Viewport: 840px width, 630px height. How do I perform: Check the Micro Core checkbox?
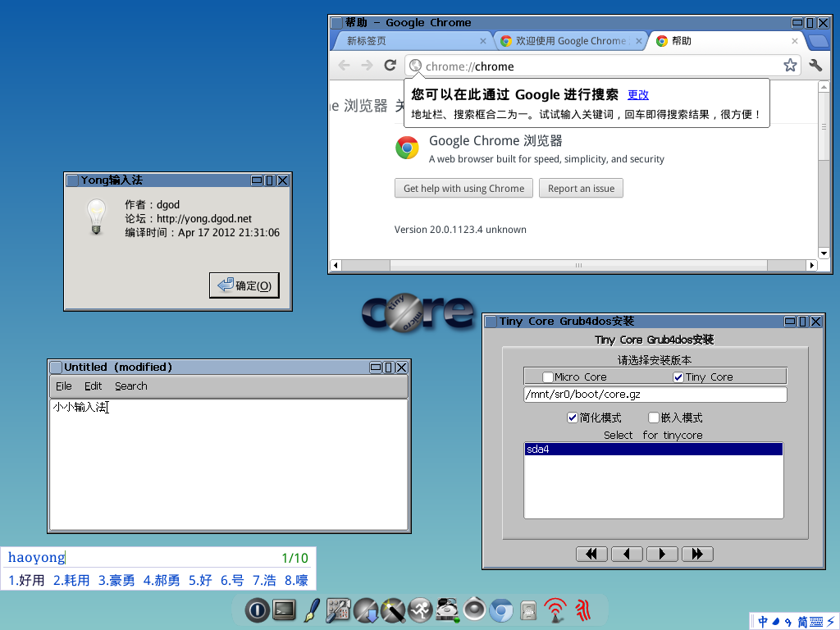point(547,377)
